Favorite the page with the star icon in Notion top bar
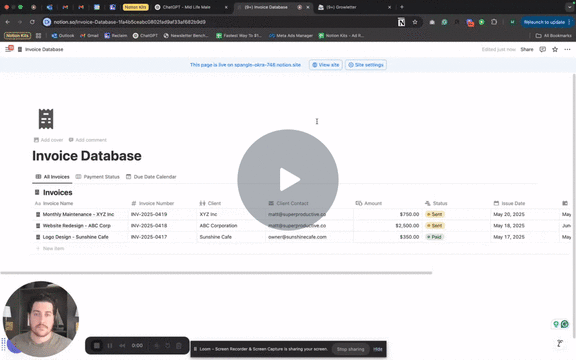The height and width of the screenshot is (360, 576). pos(555,49)
